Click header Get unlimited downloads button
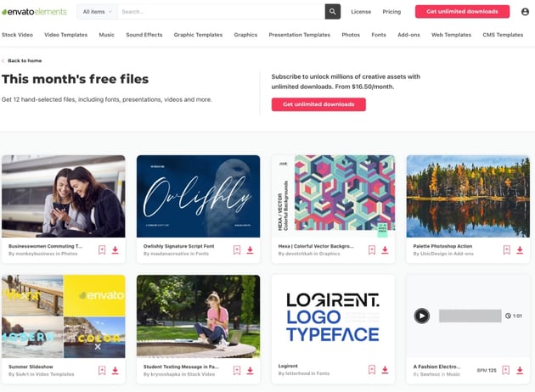 tap(462, 12)
